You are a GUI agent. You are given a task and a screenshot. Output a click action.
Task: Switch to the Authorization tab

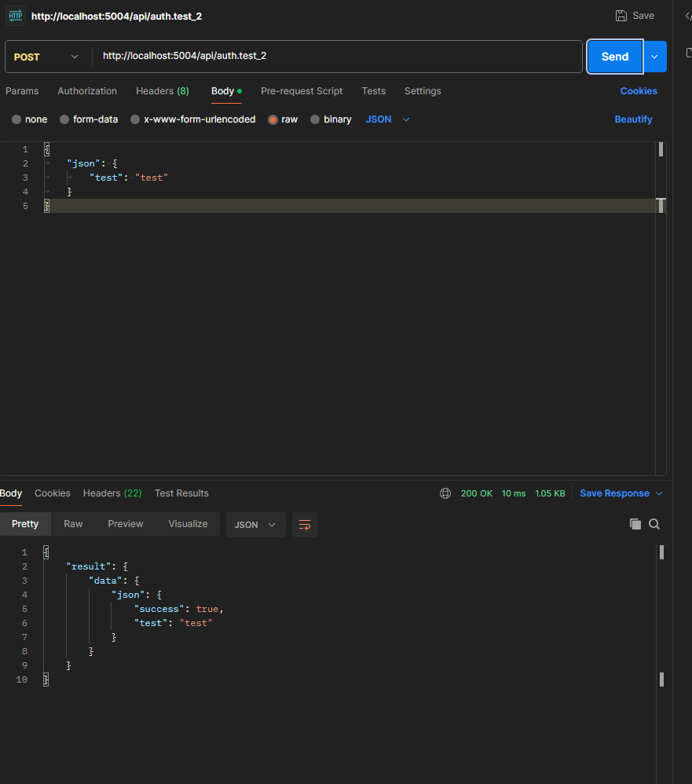click(x=87, y=91)
